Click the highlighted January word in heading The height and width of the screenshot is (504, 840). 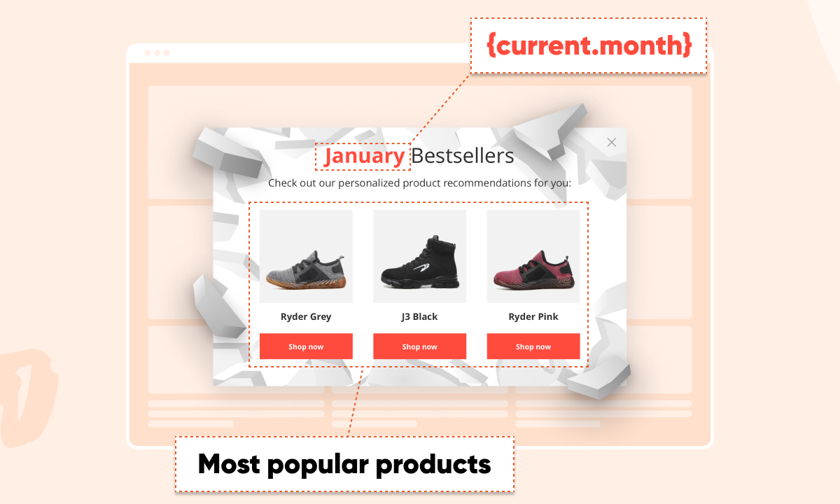pos(364,156)
